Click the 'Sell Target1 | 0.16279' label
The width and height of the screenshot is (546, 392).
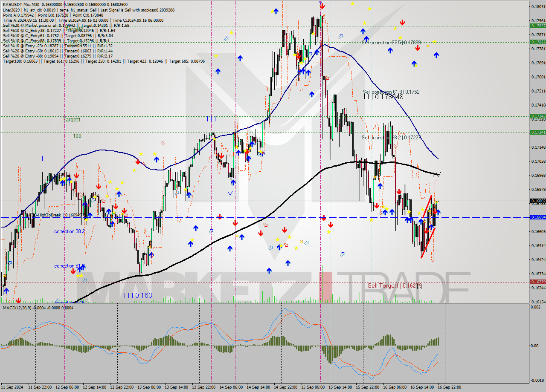(x=395, y=286)
